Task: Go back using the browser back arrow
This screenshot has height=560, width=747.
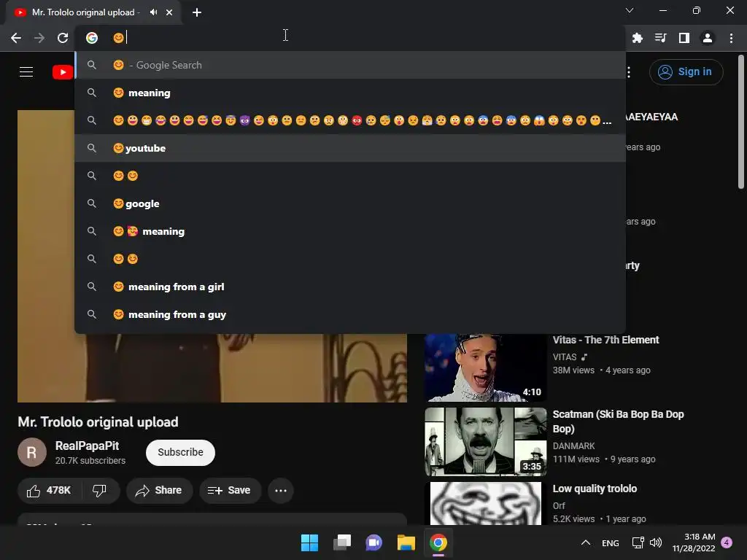Action: 16,38
